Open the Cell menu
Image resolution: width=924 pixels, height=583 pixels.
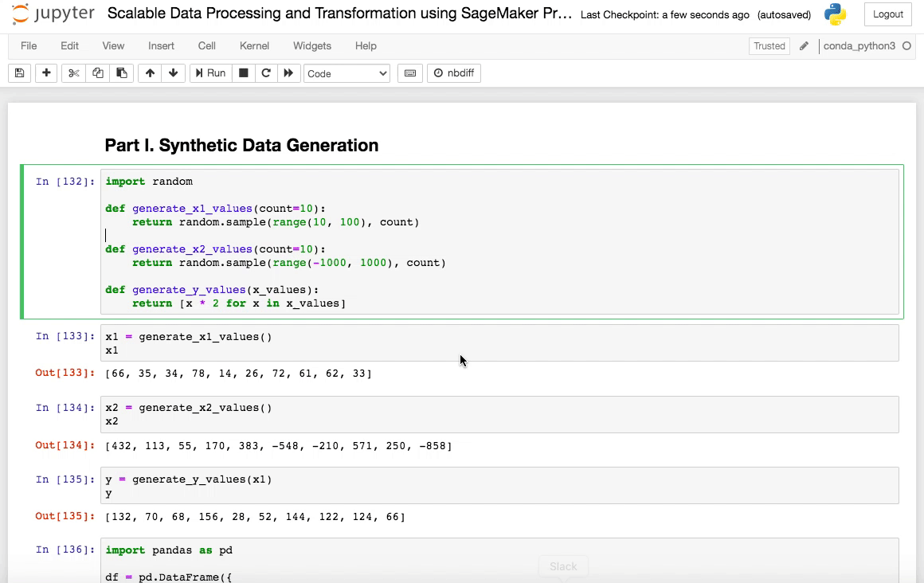[x=207, y=46]
